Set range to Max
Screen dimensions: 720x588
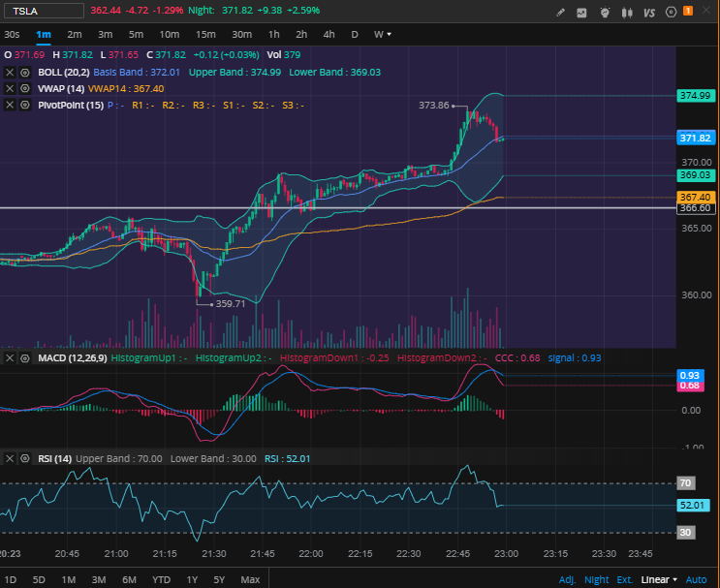pos(250,579)
